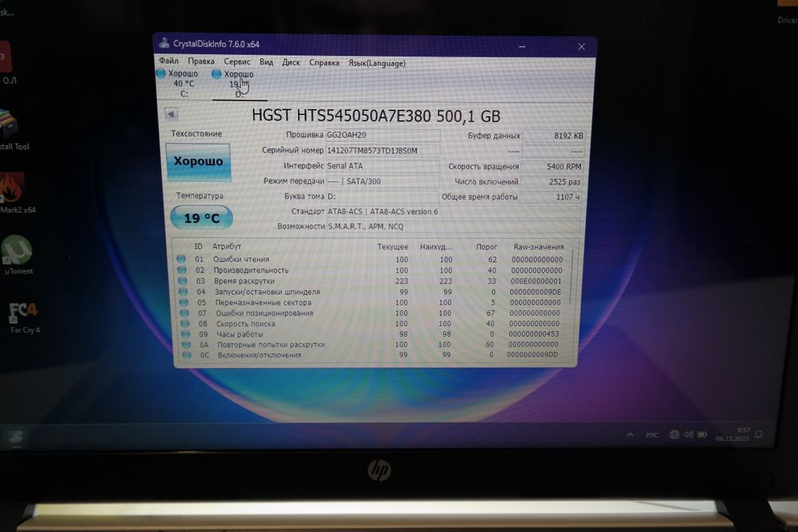Click status icon for Ошибки чтения row

tap(181, 259)
